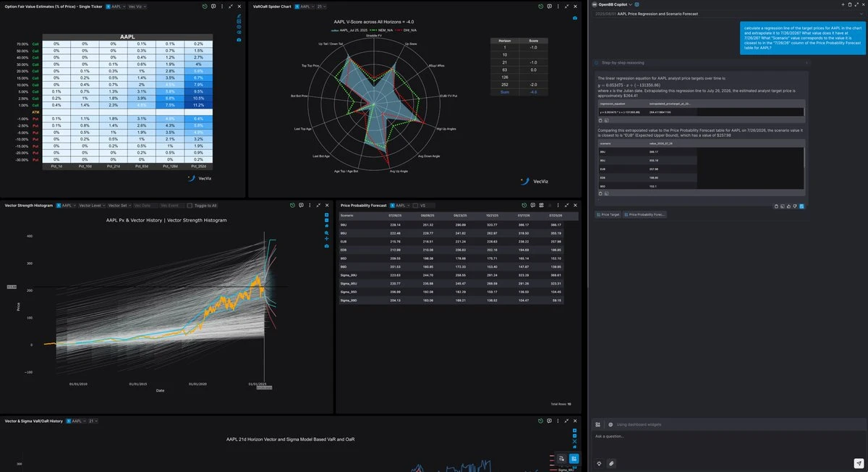The width and height of the screenshot is (868, 472).
Task: Click the zoom magnifier icon on histogram chart toolbar
Action: click(327, 233)
